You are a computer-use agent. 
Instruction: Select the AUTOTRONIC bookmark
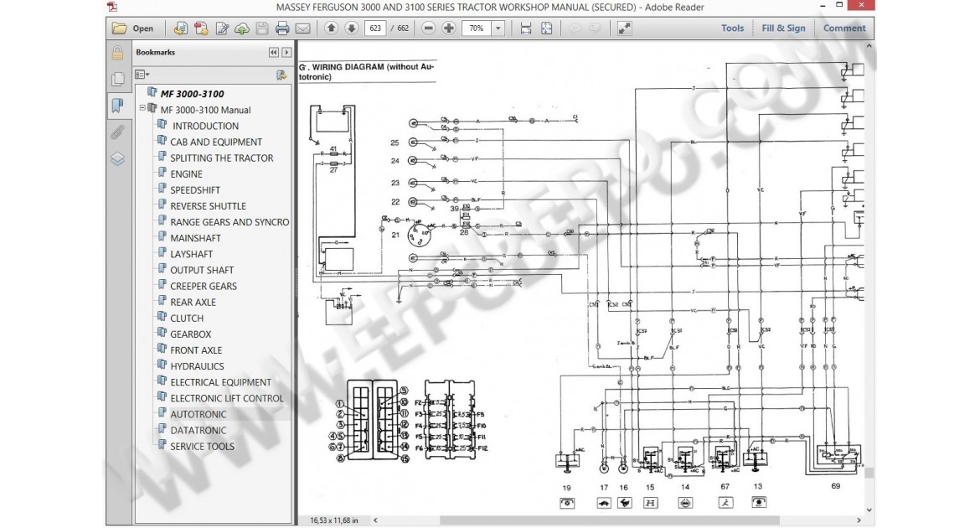pyautogui.click(x=199, y=414)
